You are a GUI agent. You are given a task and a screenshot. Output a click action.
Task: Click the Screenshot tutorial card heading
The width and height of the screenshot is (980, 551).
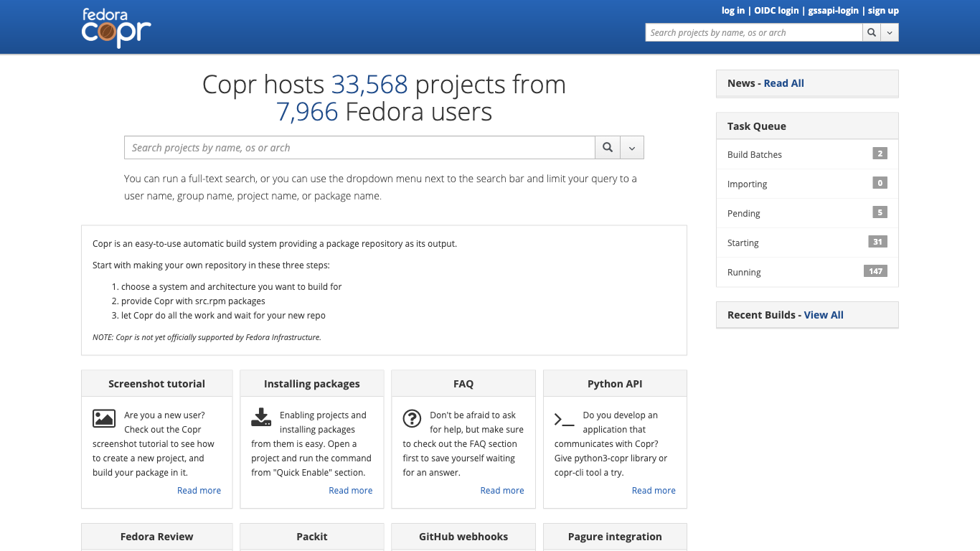[x=156, y=384]
